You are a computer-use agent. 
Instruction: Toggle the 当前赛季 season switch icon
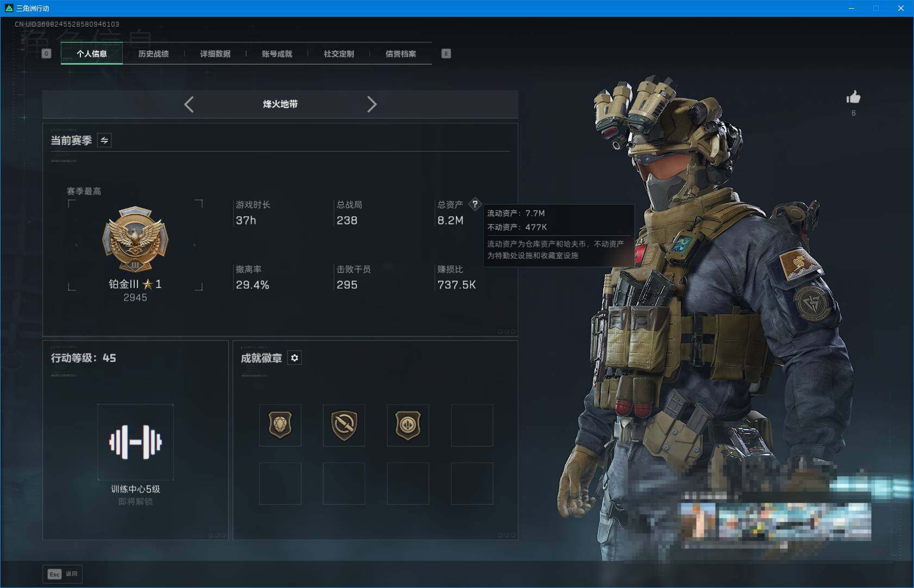[x=104, y=140]
